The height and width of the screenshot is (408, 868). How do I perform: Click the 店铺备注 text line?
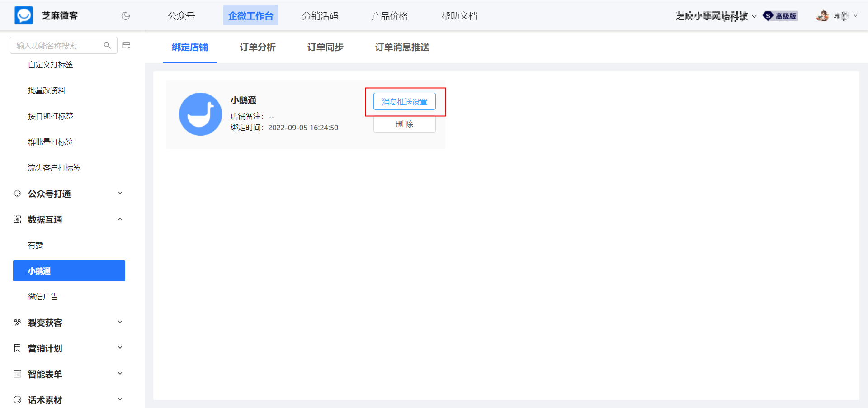(252, 116)
